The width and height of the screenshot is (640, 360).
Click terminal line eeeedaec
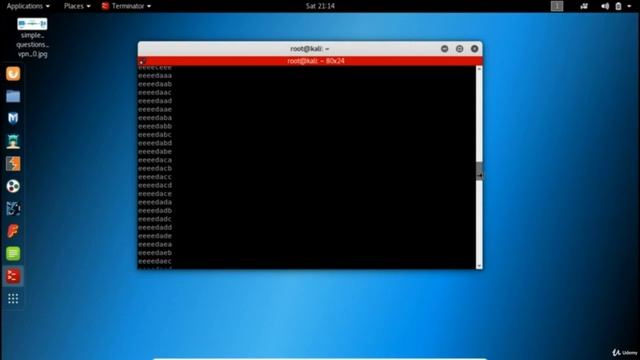[x=155, y=261]
